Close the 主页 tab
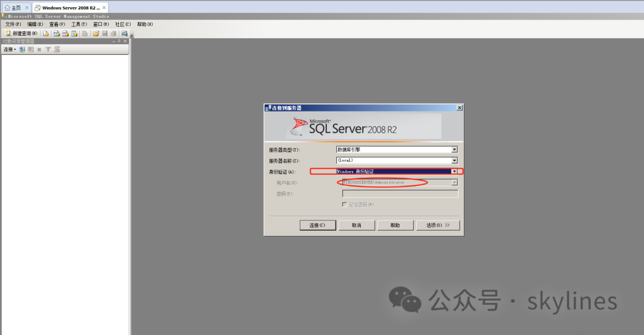 (27, 8)
